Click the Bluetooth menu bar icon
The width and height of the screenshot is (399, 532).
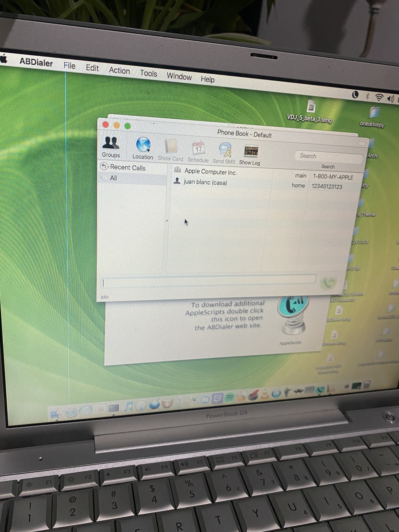tap(368, 96)
